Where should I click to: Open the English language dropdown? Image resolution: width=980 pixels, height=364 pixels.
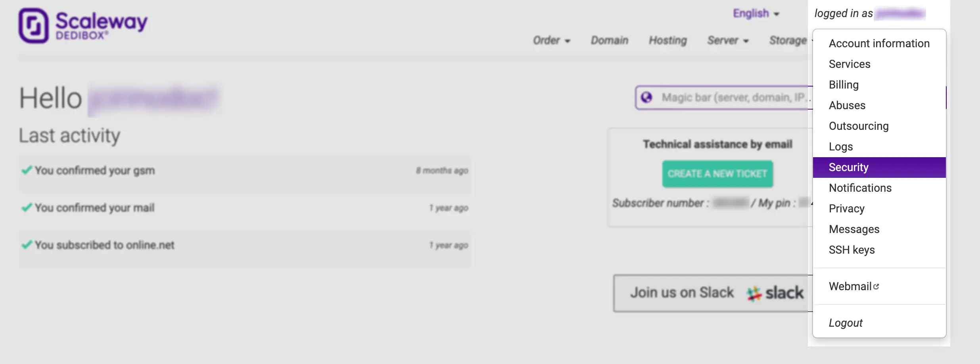pyautogui.click(x=756, y=13)
